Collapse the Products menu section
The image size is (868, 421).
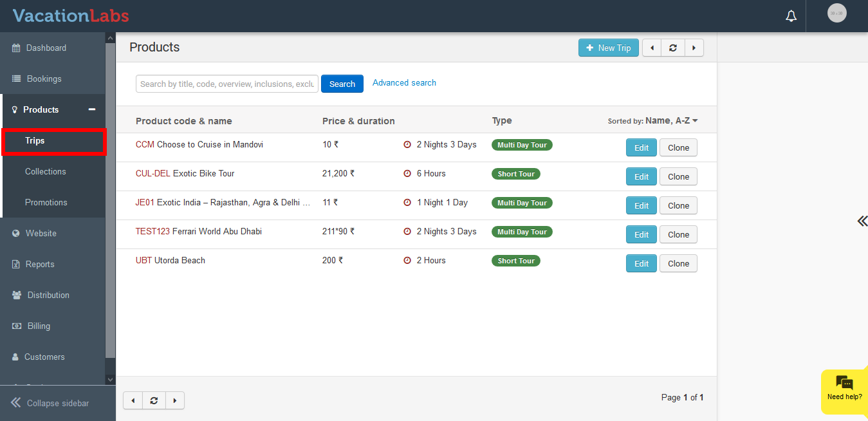[92, 109]
